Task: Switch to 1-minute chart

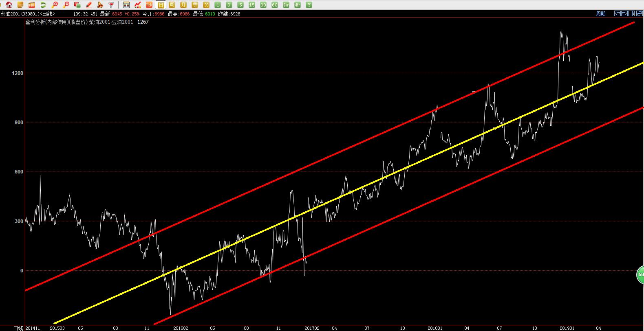Action: pyautogui.click(x=218, y=5)
